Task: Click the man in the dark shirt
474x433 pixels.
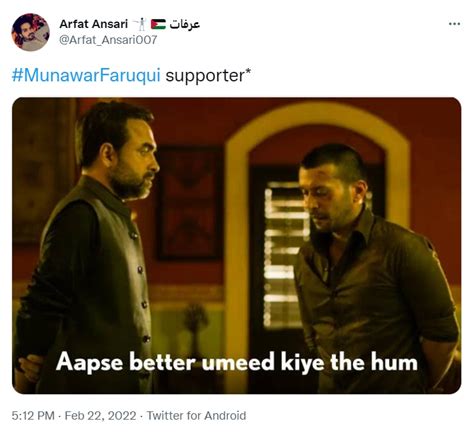Action: pyautogui.click(x=373, y=267)
